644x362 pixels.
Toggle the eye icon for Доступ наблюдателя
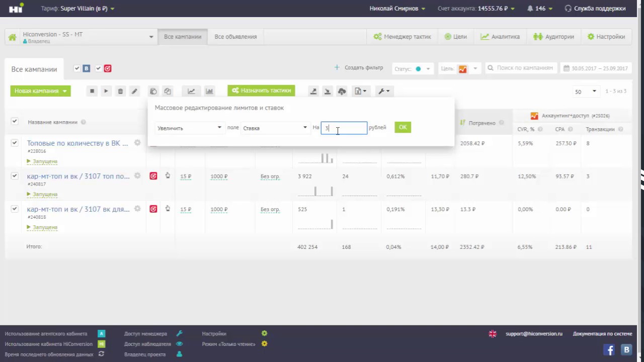pyautogui.click(x=180, y=344)
